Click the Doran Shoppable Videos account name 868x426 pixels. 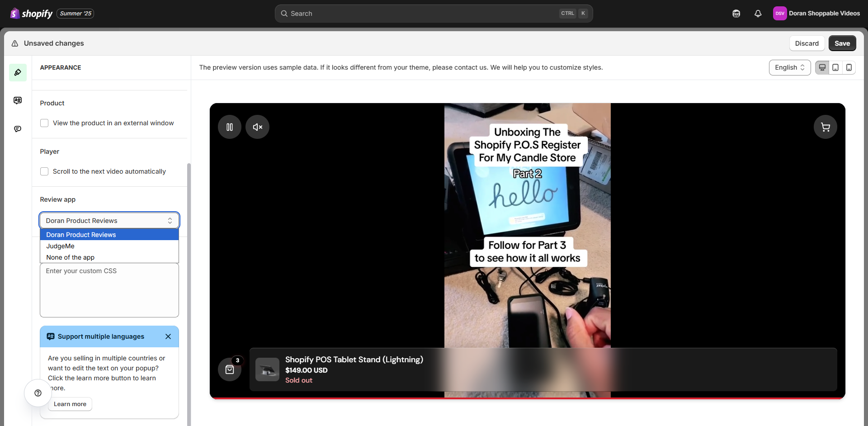pyautogui.click(x=825, y=14)
